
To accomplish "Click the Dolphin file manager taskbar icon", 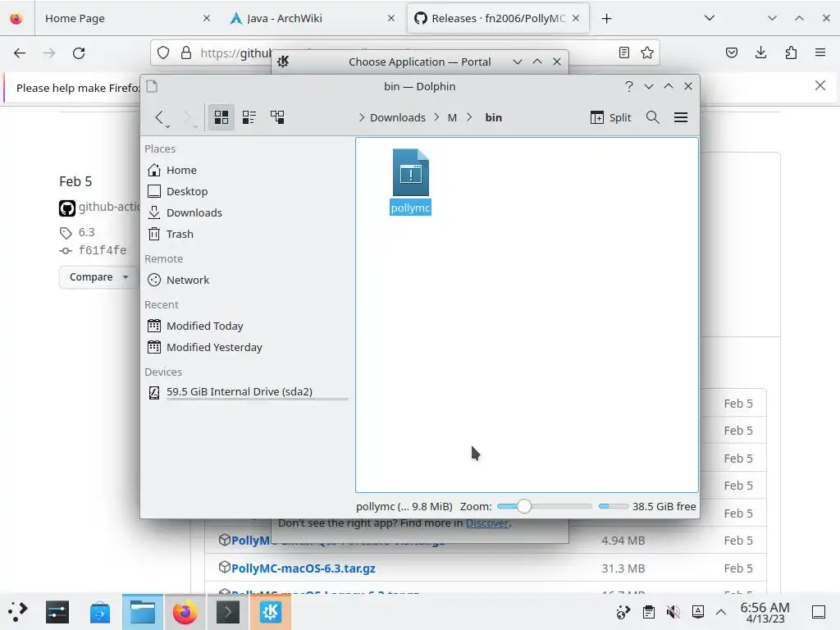I will point(143,612).
